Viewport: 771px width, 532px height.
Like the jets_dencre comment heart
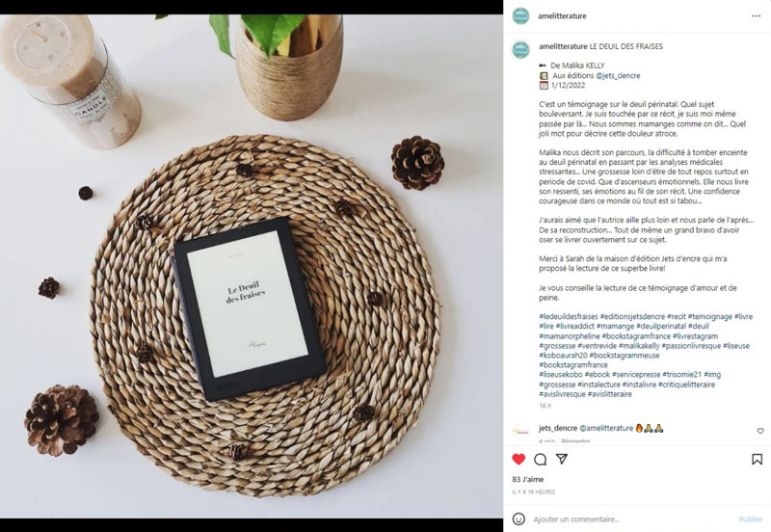(x=760, y=431)
